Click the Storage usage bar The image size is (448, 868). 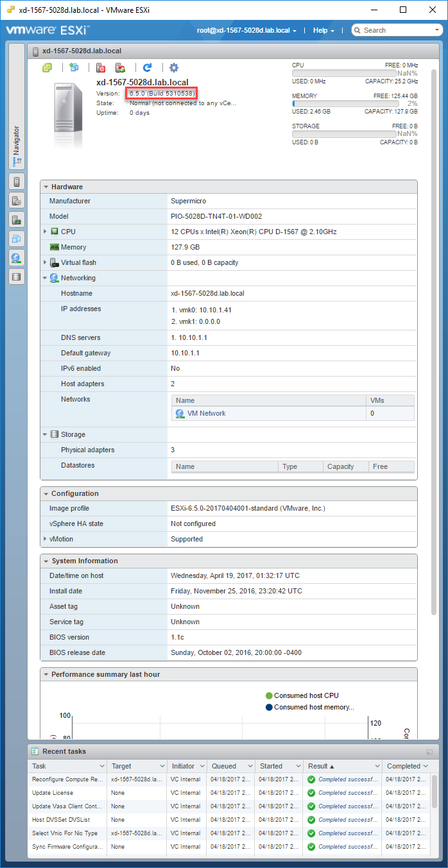coord(343,133)
